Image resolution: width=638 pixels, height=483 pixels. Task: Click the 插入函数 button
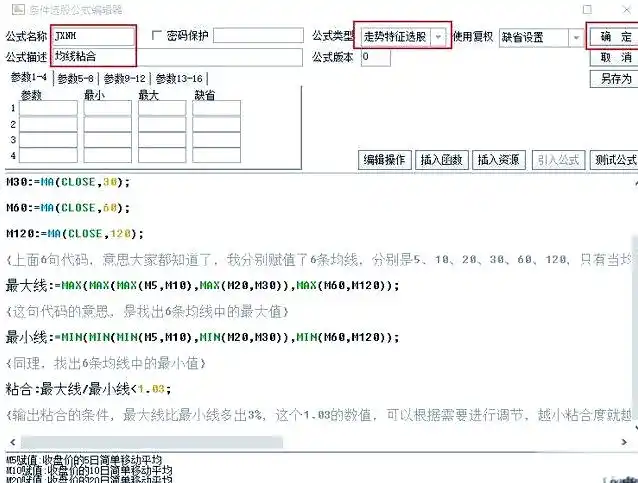click(441, 160)
